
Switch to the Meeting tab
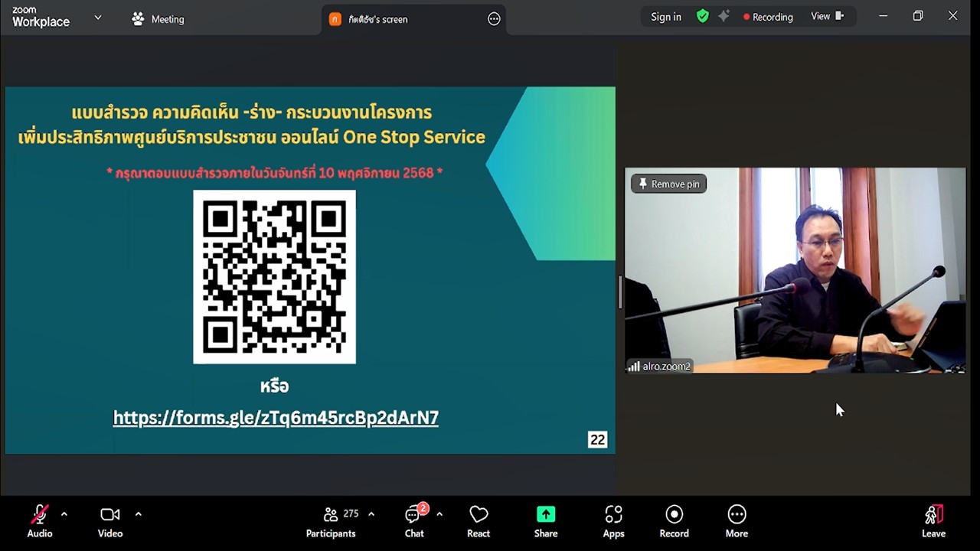click(158, 19)
